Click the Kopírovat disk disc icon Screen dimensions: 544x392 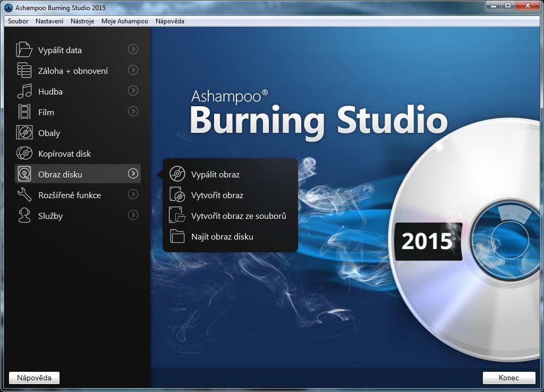click(24, 154)
